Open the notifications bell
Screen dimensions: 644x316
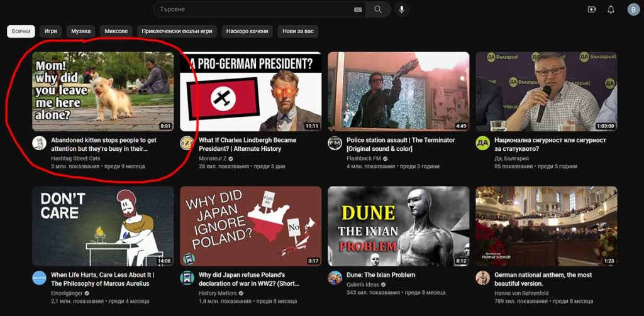[x=611, y=9]
